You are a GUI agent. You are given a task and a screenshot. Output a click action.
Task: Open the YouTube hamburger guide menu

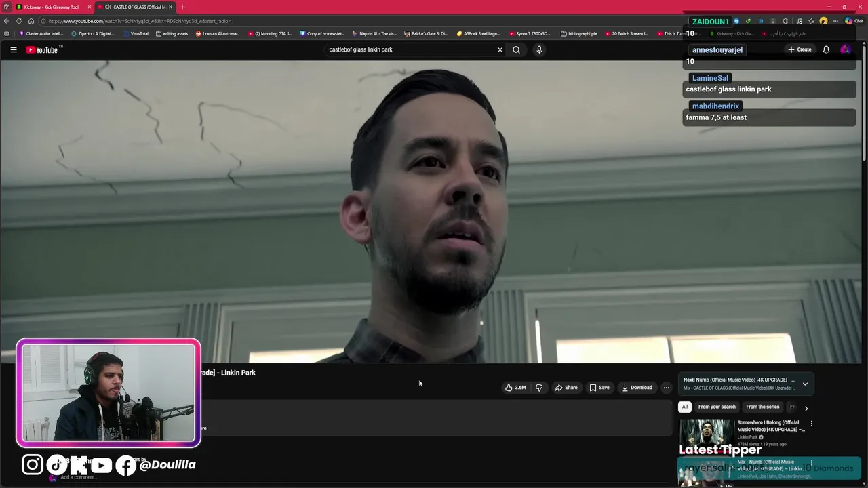(x=13, y=49)
